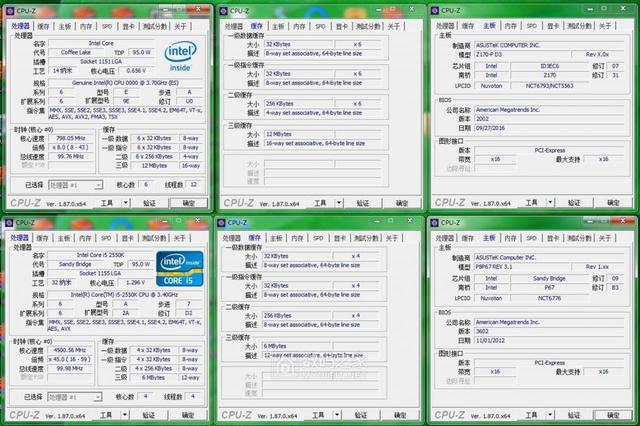Click 确定 button in Coffee Lake window
The width and height of the screenshot is (640, 426).
[189, 203]
